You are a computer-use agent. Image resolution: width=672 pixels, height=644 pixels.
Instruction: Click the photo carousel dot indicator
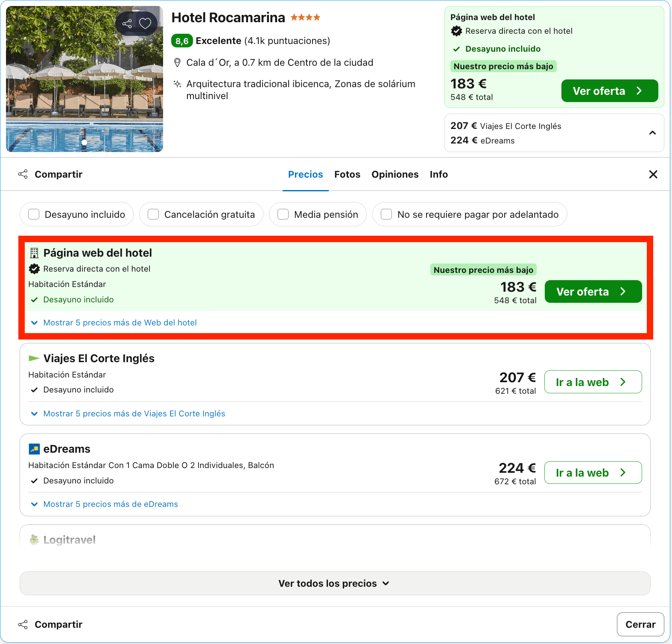click(x=84, y=142)
